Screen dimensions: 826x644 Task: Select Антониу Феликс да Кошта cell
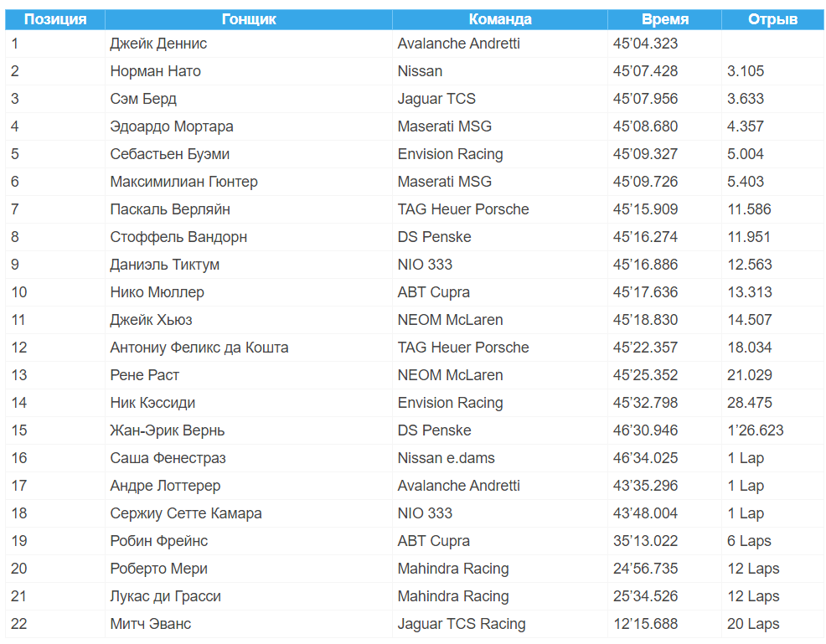(x=199, y=348)
